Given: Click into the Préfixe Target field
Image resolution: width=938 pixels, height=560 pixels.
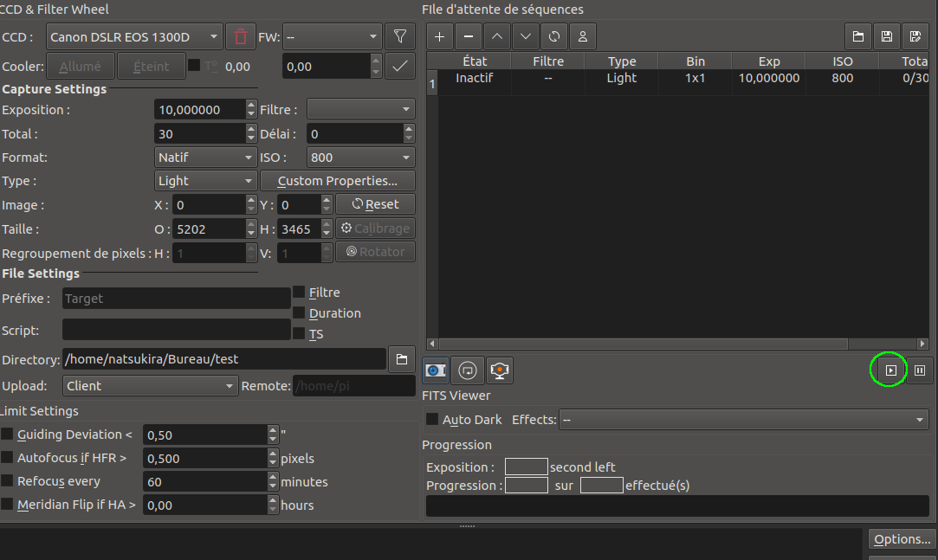Looking at the screenshot, I should tap(177, 299).
